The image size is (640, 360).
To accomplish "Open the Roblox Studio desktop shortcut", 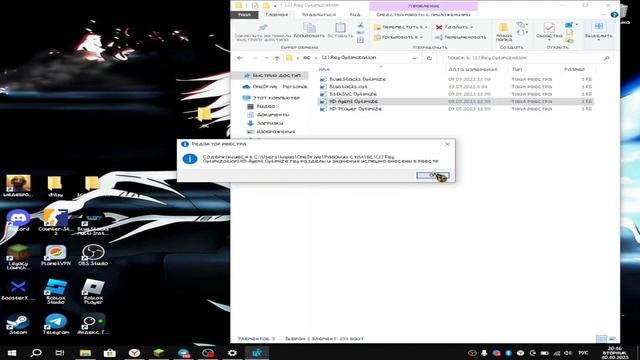I will (x=56, y=291).
